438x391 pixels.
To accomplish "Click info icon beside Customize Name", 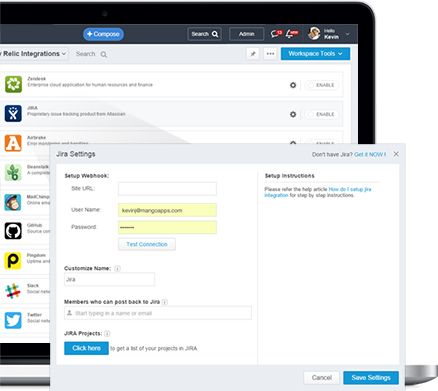I will (117, 268).
